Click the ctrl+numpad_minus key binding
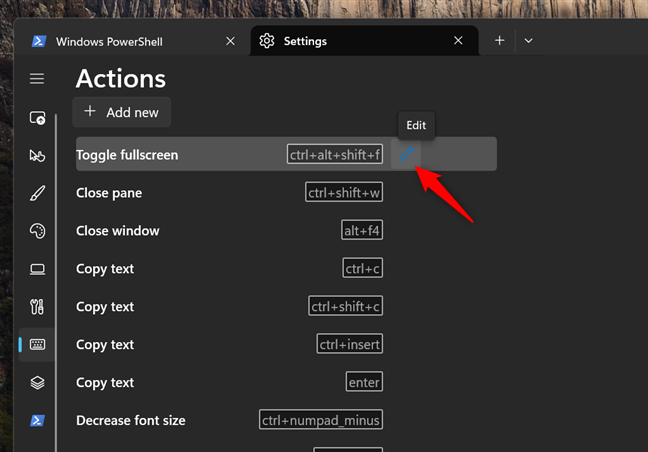This screenshot has width=648, height=452. (321, 420)
